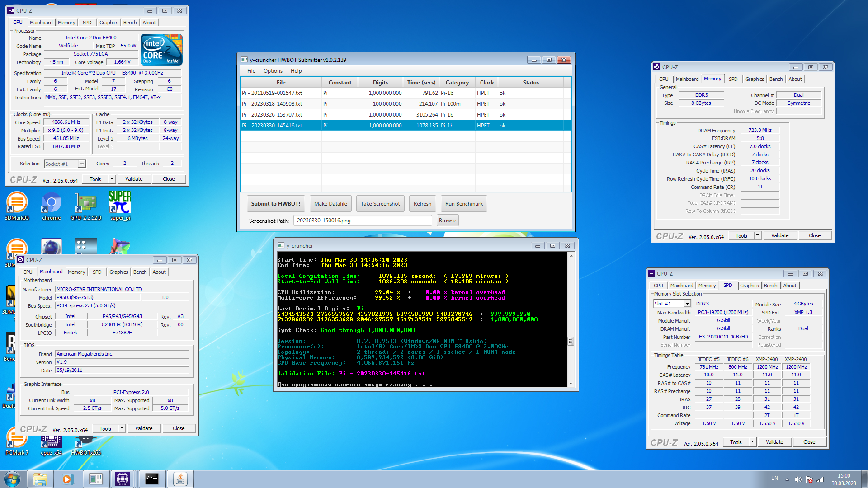Click the Windows Start orb
The width and height of the screenshot is (868, 488).
coord(12,479)
